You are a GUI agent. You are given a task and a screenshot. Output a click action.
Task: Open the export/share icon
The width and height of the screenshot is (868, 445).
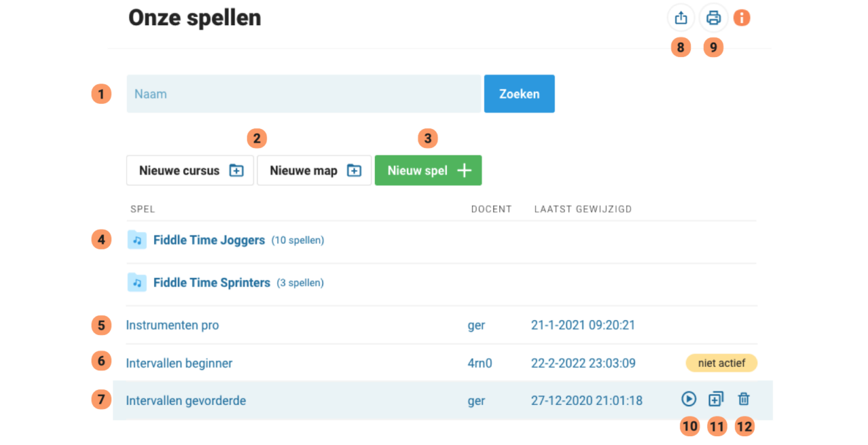pyautogui.click(x=681, y=18)
